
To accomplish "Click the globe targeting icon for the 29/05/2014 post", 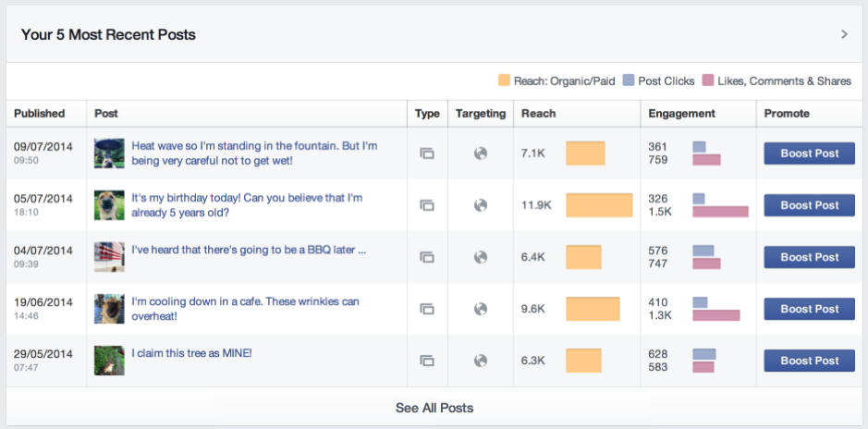I will click(x=481, y=361).
